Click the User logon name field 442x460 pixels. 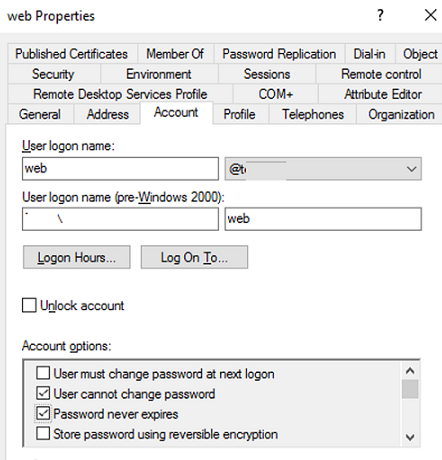click(120, 169)
